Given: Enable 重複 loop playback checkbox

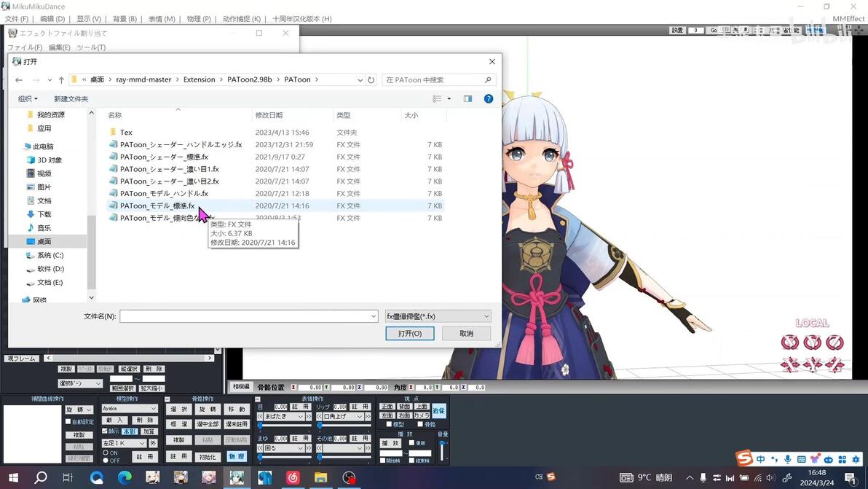Looking at the screenshot, I should tap(411, 443).
